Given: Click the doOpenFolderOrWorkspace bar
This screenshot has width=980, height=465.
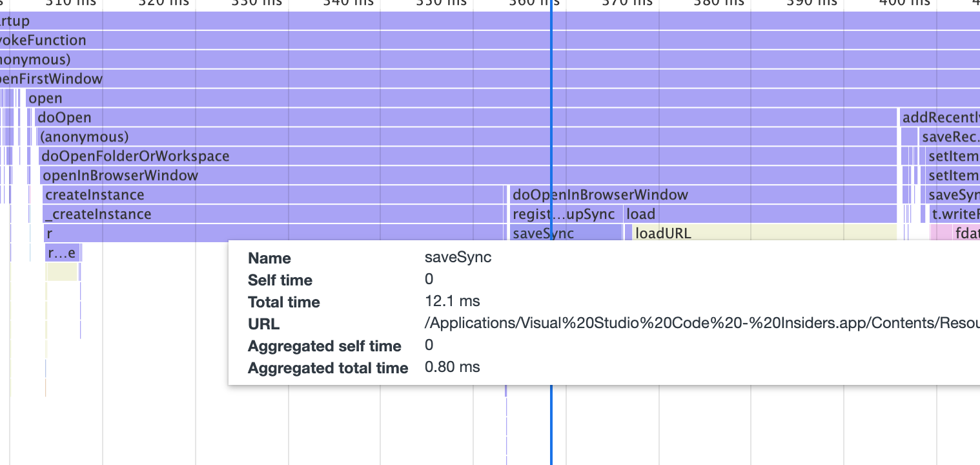Looking at the screenshot, I should click(x=467, y=156).
